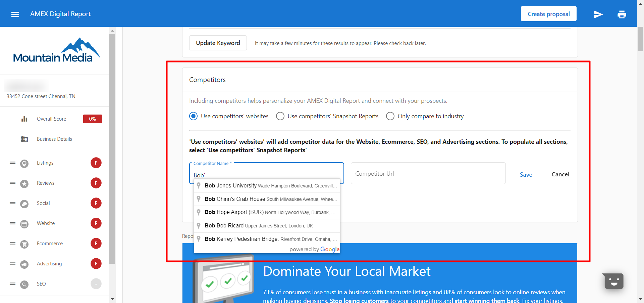The image size is (644, 303).
Task: Click the Social F grade badge
Action: pyautogui.click(x=96, y=203)
